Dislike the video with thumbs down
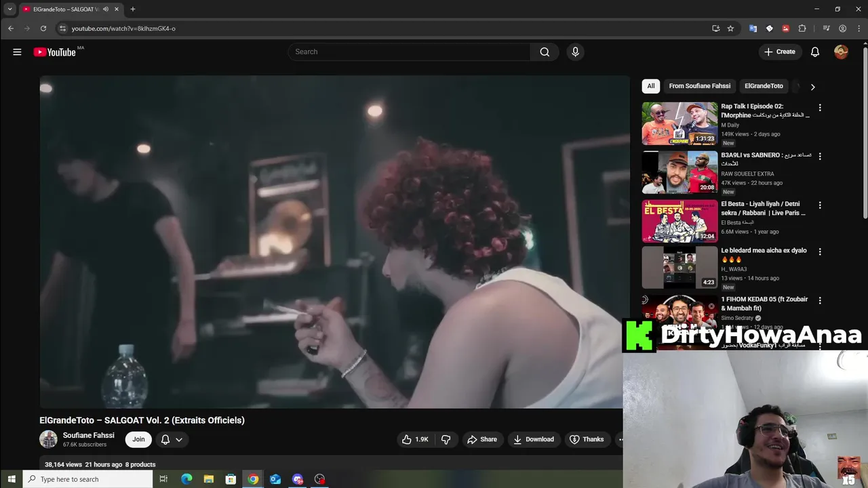Image resolution: width=868 pixels, height=488 pixels. [446, 439]
